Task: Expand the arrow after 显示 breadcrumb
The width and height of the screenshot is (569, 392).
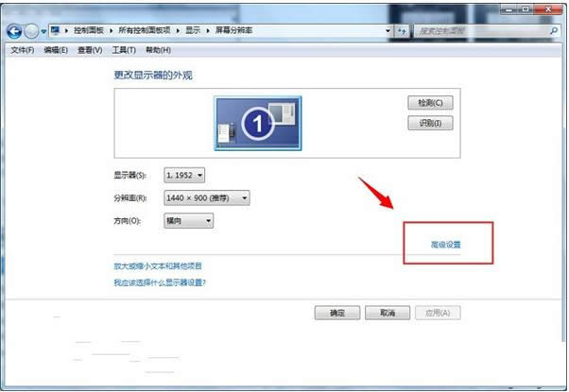Action: click(208, 31)
